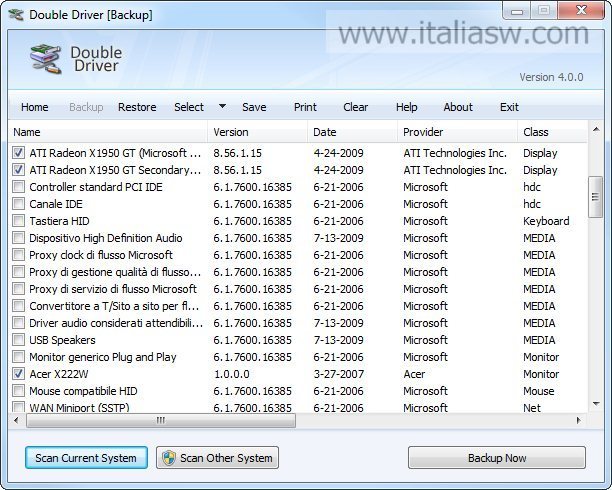Open the Restore section
Viewport: 612px width, 490px height.
point(137,107)
